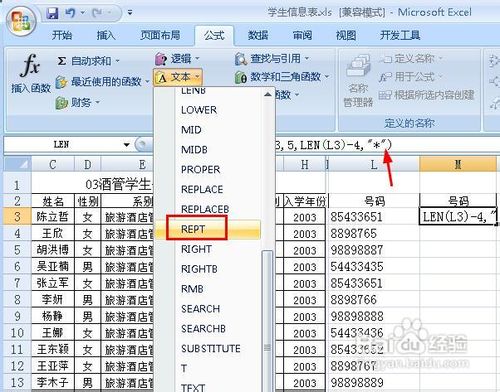Select the T function
500x392 pixels.
[x=184, y=368]
